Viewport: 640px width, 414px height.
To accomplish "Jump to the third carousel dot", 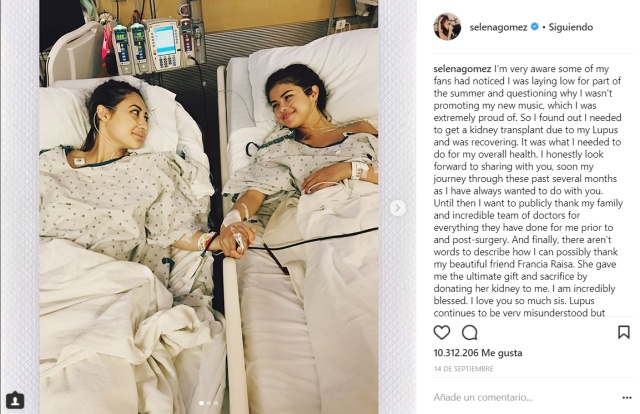I will 216,403.
